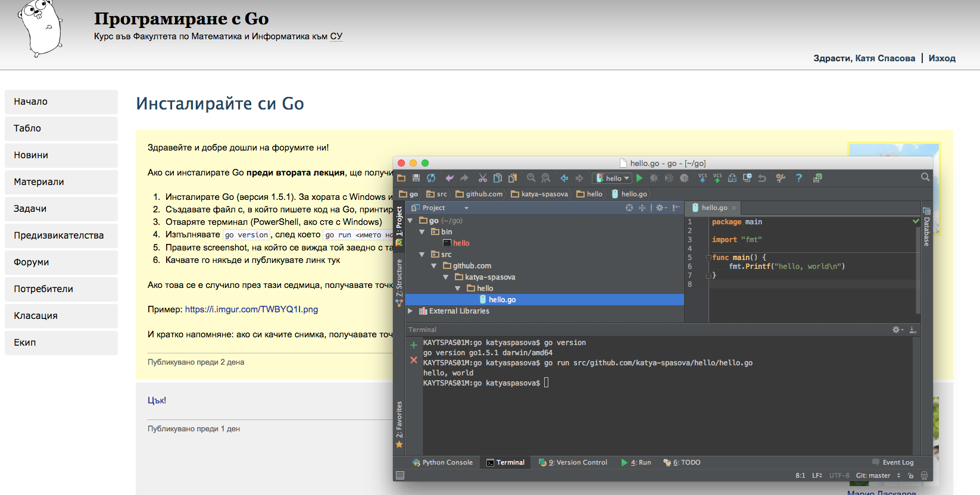Click the Redo arrow icon
The height and width of the screenshot is (495, 980).
464,178
